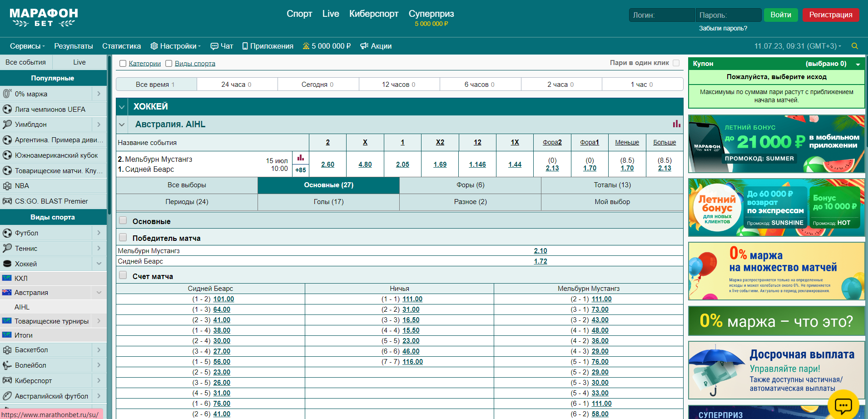Select the 24 часа time filter
868x419 pixels.
[237, 84]
